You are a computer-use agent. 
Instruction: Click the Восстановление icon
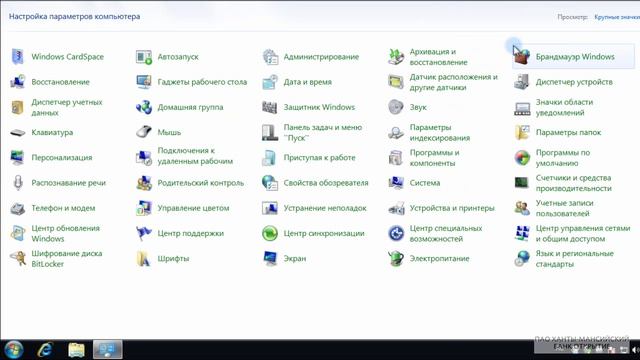click(x=18, y=82)
